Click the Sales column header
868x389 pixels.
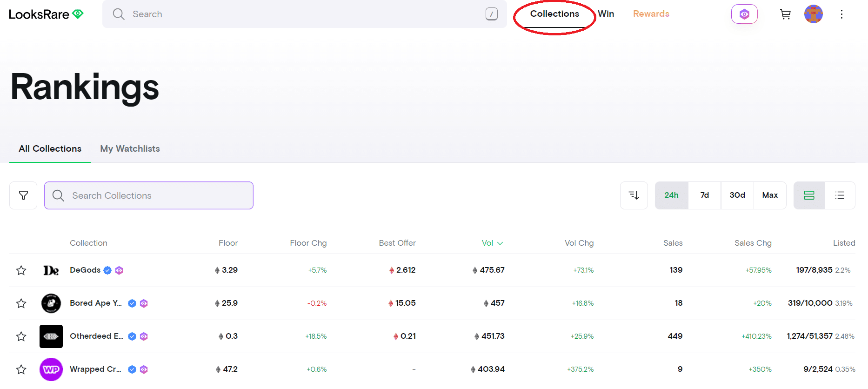(673, 243)
